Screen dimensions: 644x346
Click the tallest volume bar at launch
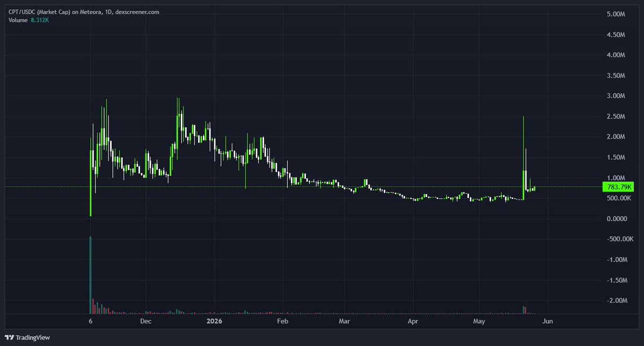tap(91, 275)
